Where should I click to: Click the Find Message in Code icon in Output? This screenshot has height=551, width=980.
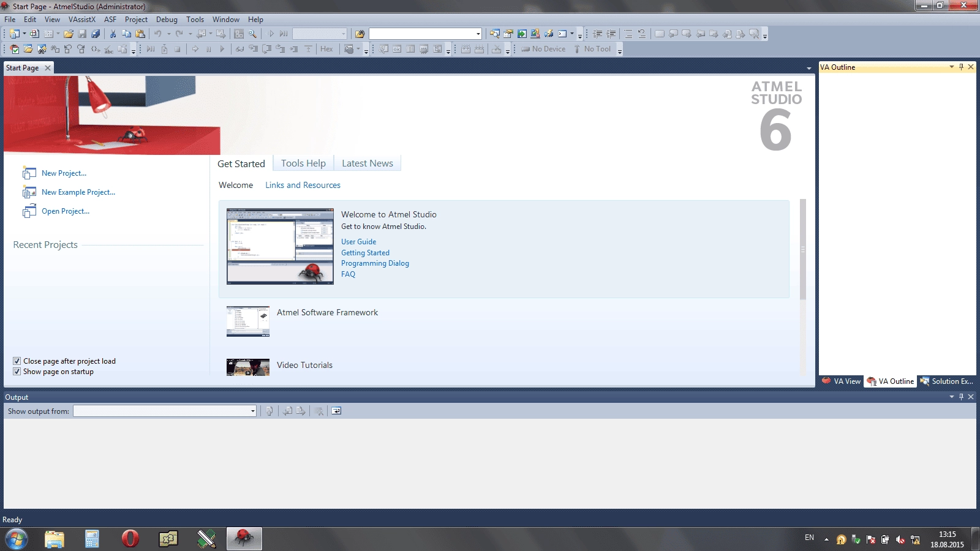tap(269, 411)
